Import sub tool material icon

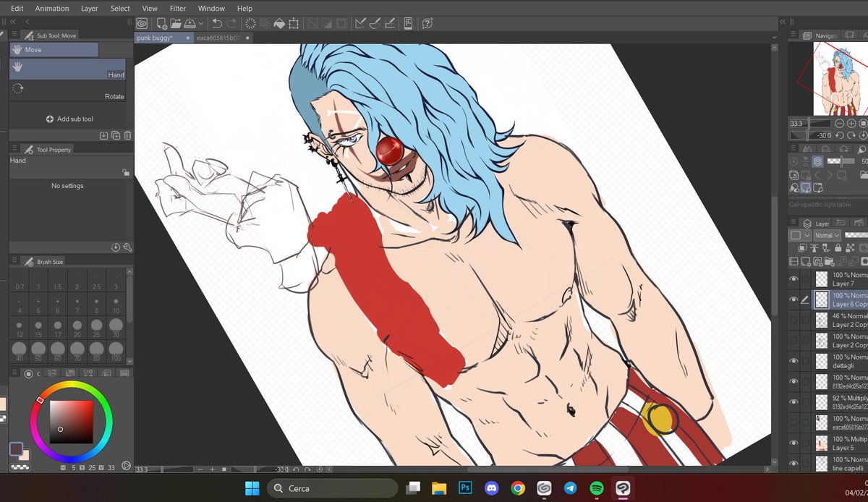103,135
